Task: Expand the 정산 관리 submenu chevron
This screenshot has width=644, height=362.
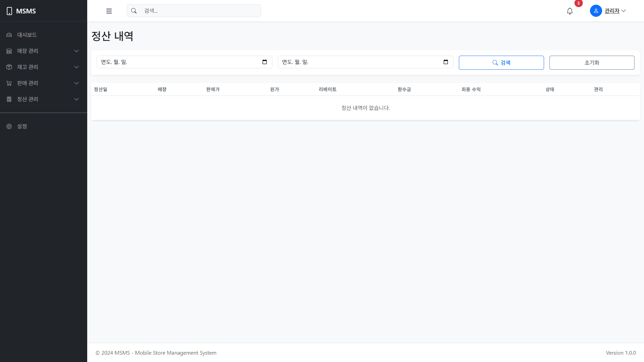Action: click(76, 99)
